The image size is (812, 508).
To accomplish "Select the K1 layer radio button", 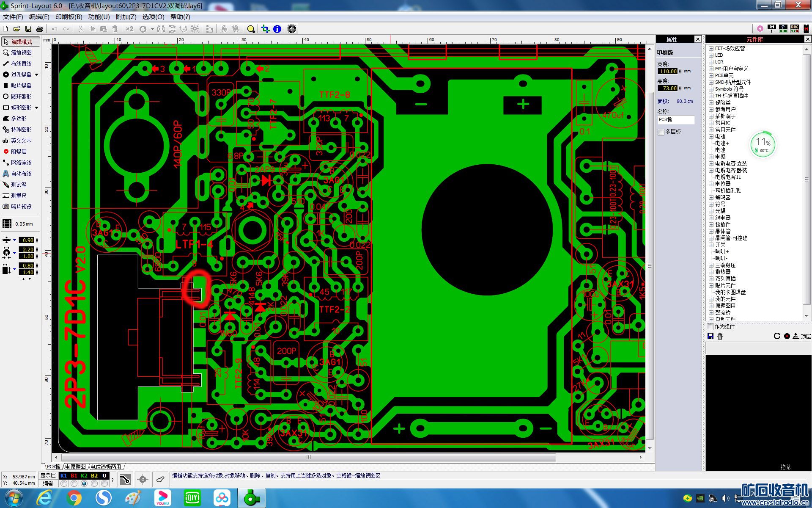I will (64, 483).
